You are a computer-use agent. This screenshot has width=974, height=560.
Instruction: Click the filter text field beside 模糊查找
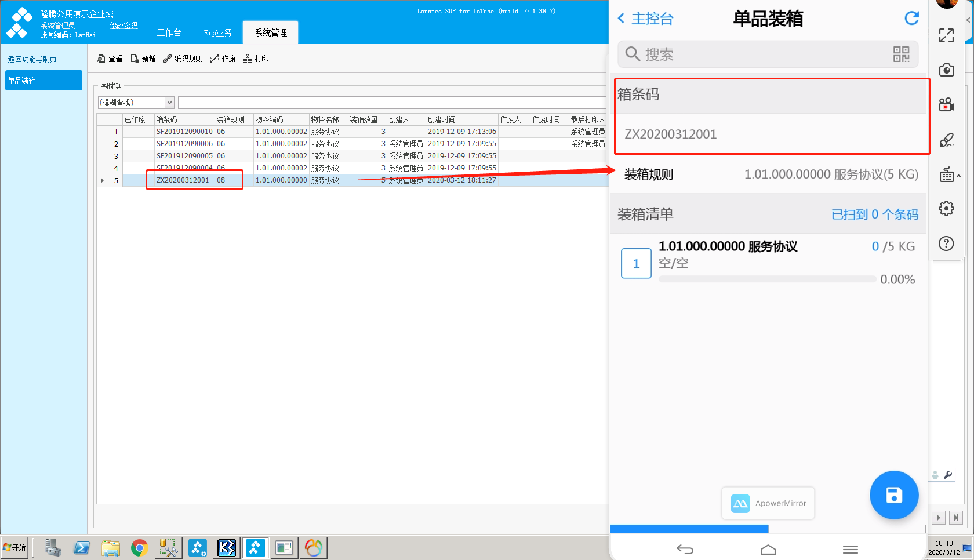pos(392,103)
